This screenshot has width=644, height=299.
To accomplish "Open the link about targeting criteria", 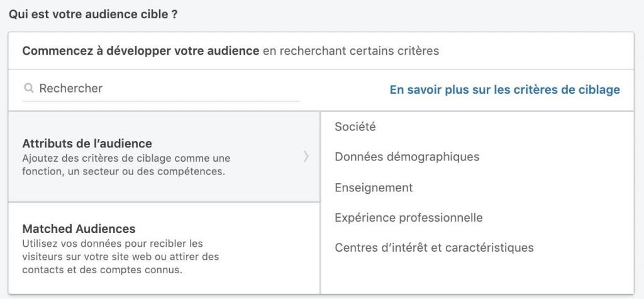I will [504, 89].
